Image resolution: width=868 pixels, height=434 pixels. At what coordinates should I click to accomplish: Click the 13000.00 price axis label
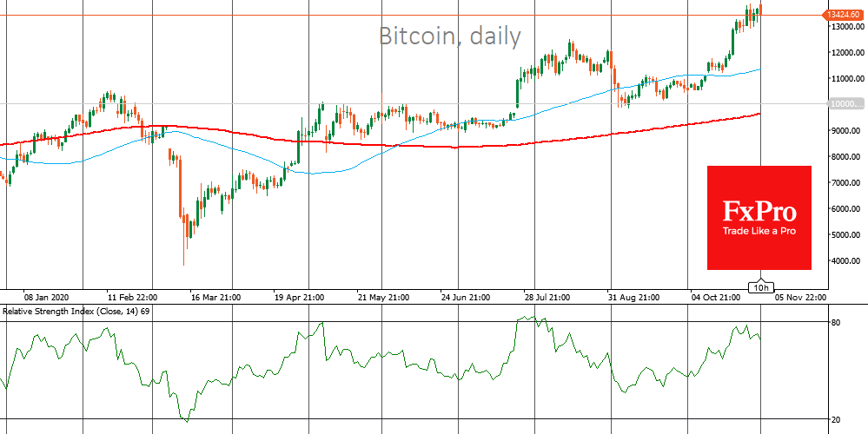(843, 26)
